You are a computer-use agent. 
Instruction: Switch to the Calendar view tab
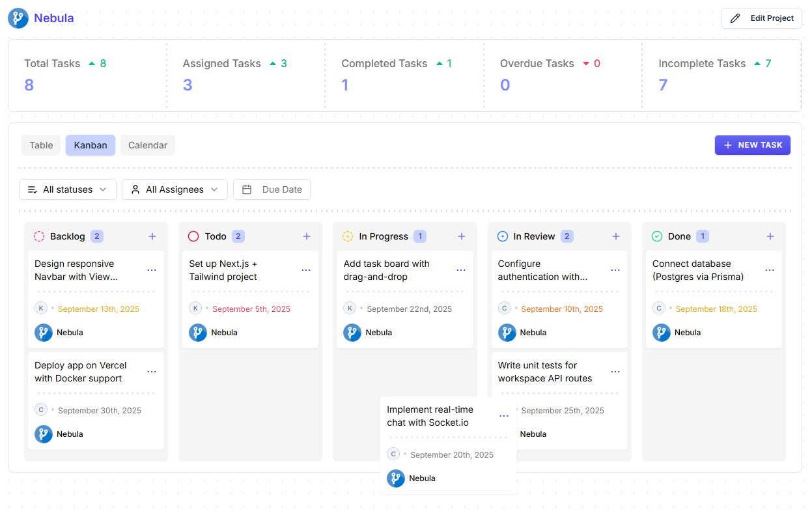point(148,145)
